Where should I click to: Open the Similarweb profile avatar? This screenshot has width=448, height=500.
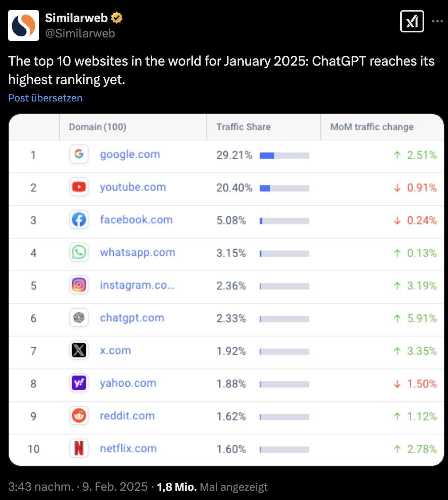pyautogui.click(x=24, y=25)
